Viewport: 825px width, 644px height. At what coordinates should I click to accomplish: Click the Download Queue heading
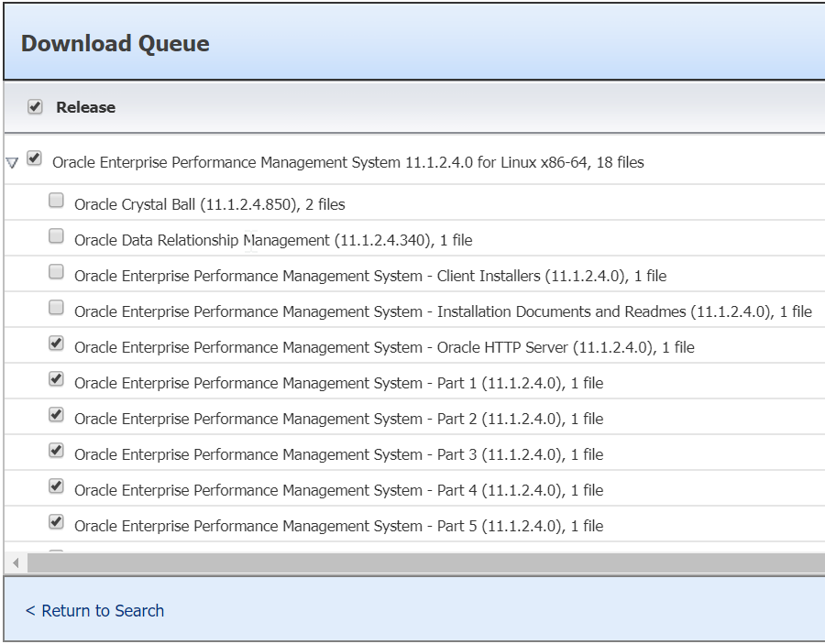tap(115, 44)
